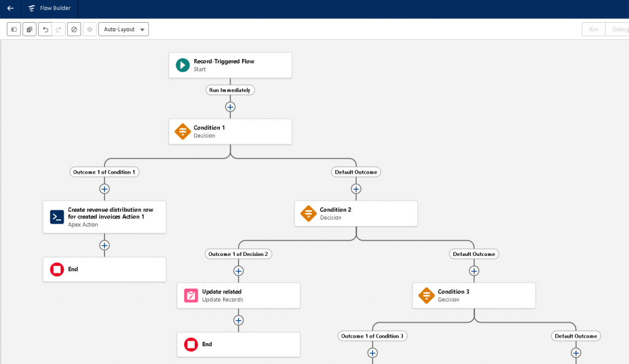Image resolution: width=629 pixels, height=364 pixels.
Task: Click the view properties gear icon
Action: tap(90, 29)
